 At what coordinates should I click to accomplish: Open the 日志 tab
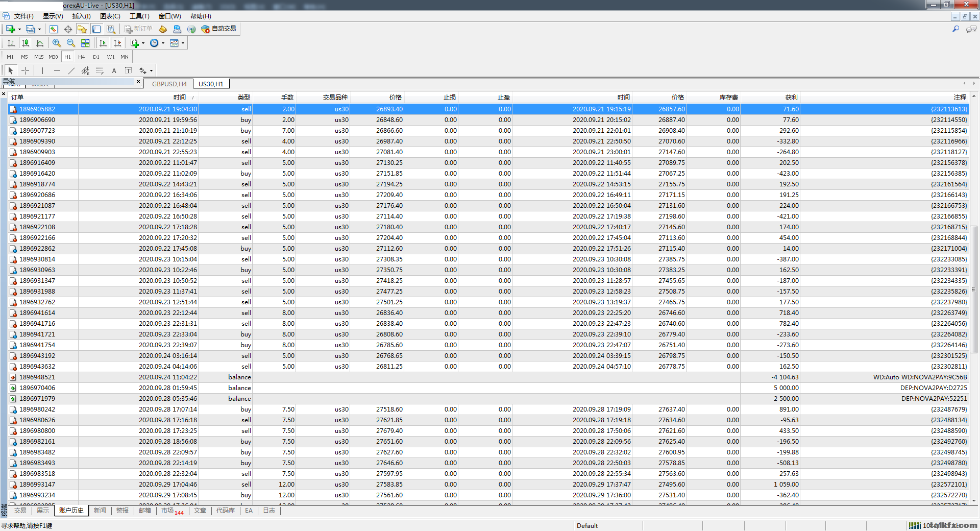click(269, 511)
